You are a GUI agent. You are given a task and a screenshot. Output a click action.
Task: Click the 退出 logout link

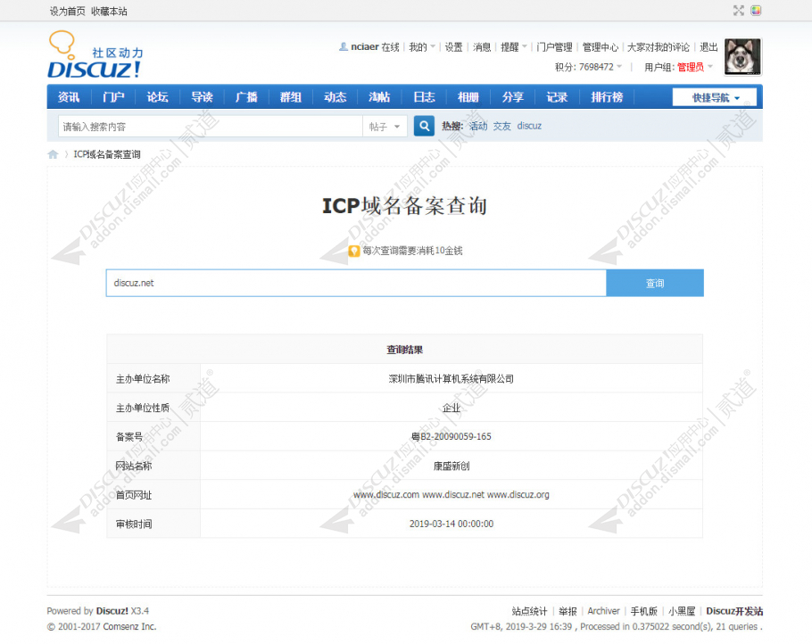point(708,47)
